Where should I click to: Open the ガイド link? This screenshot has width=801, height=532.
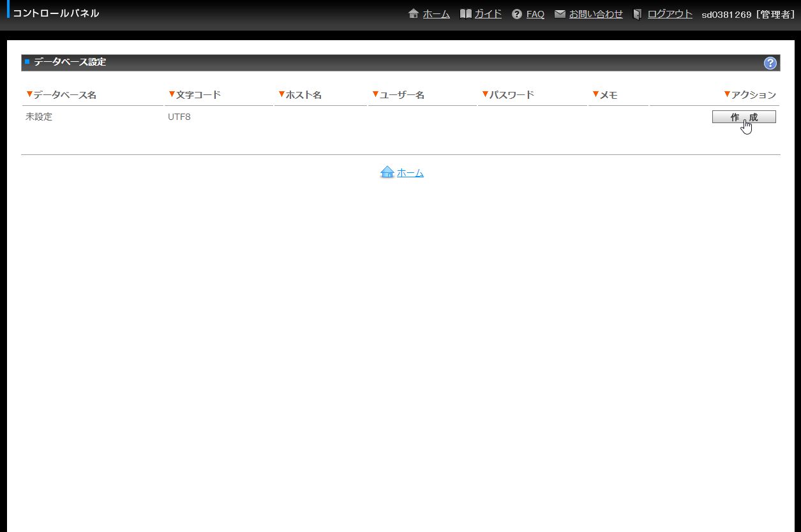coord(488,14)
